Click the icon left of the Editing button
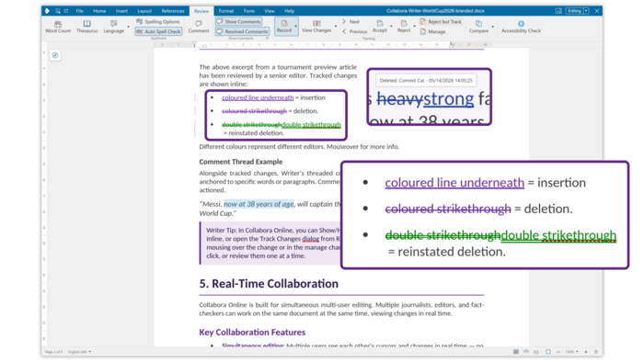 [558, 11]
